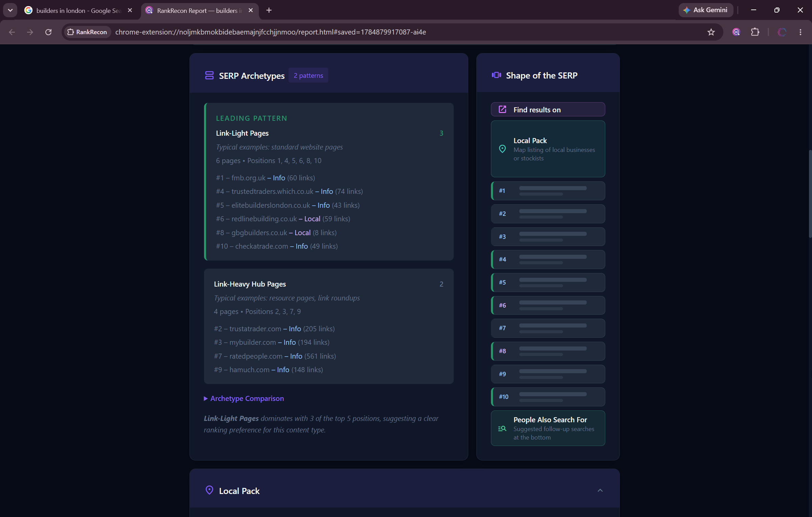Click the Local Pack map pin icon in the SERP shape
The height and width of the screenshot is (517, 812).
[502, 149]
